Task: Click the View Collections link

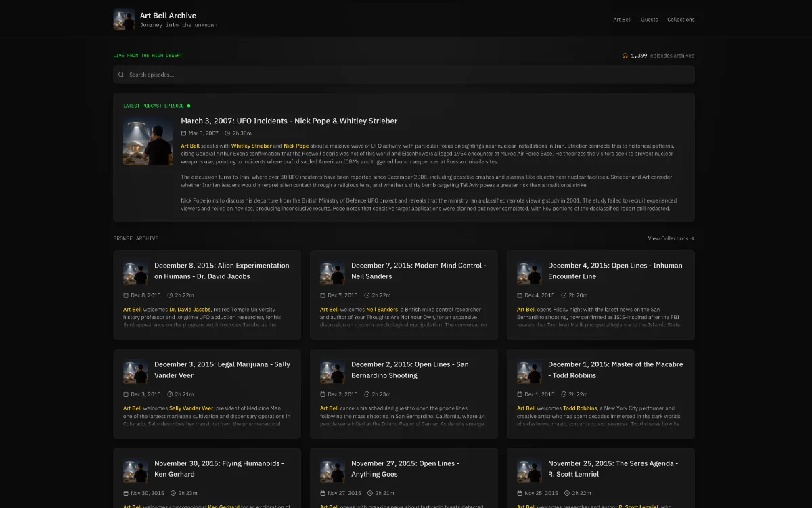Action: (x=671, y=238)
